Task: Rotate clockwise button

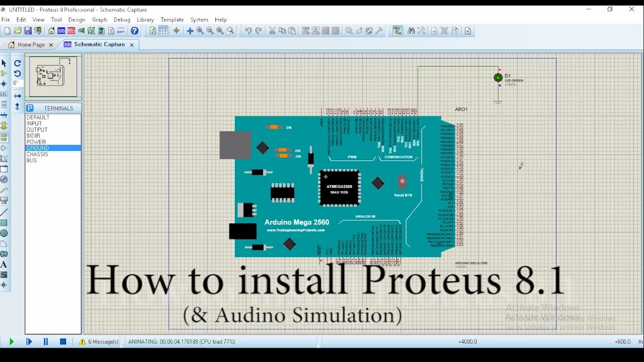Action: tap(17, 63)
